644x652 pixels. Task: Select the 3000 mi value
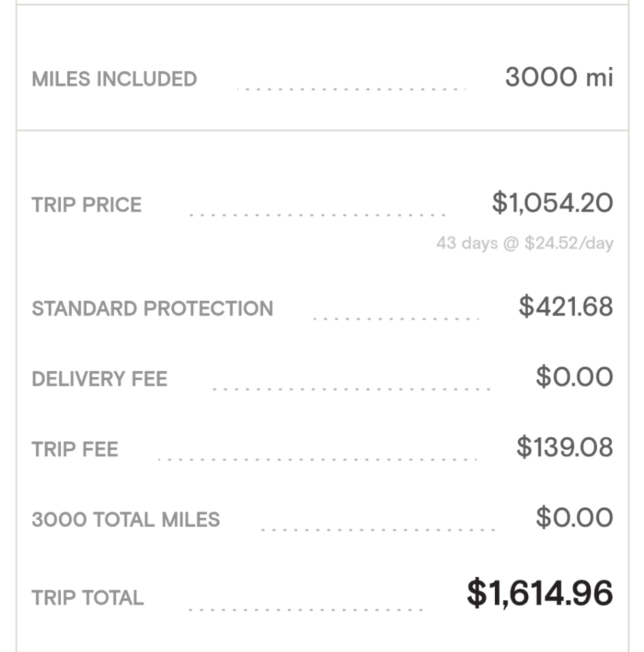click(559, 78)
